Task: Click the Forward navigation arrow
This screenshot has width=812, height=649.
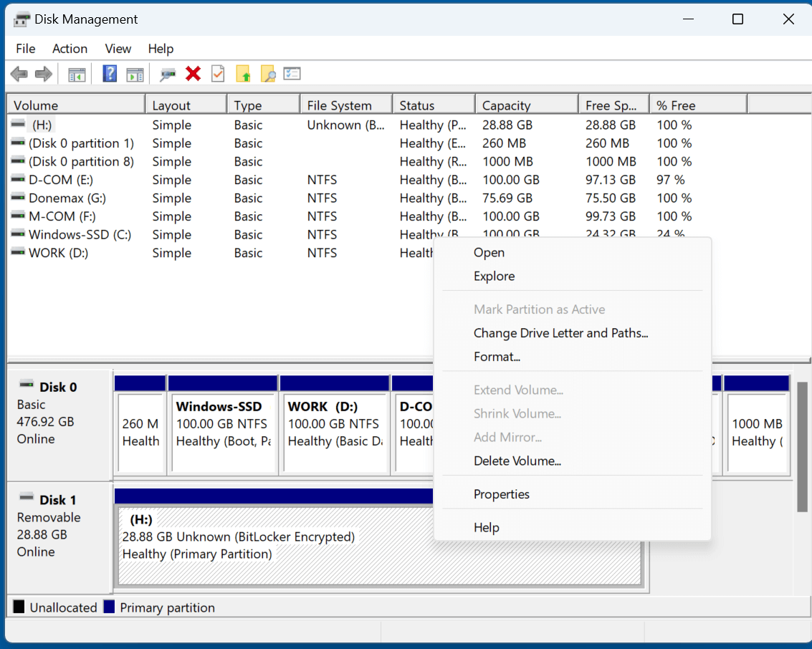Action: pyautogui.click(x=43, y=73)
